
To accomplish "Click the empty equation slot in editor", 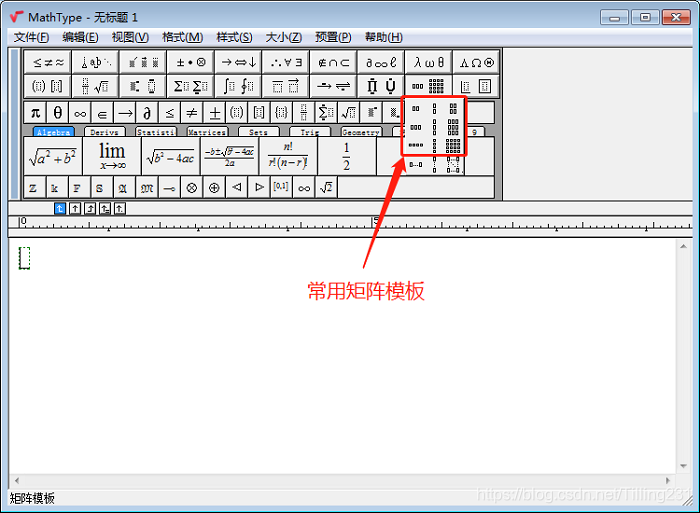I will 24,258.
